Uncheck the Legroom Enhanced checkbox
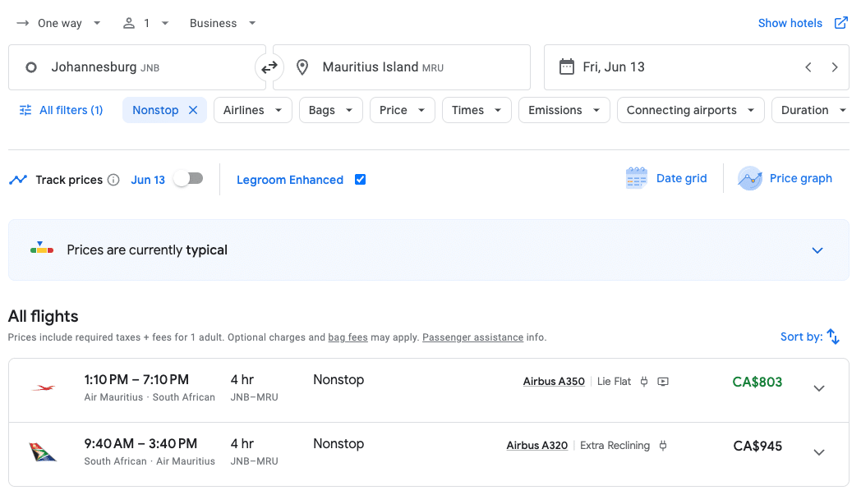 (x=360, y=179)
